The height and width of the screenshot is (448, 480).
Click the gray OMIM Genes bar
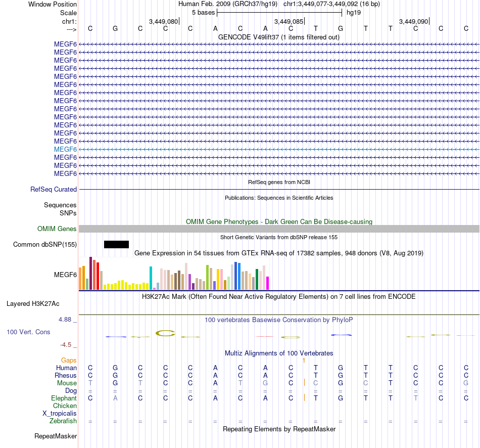click(x=279, y=229)
